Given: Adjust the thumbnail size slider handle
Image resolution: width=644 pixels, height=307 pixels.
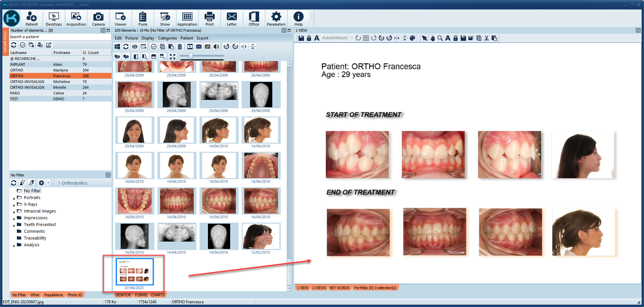Looking at the screenshot, I should tap(191, 56).
